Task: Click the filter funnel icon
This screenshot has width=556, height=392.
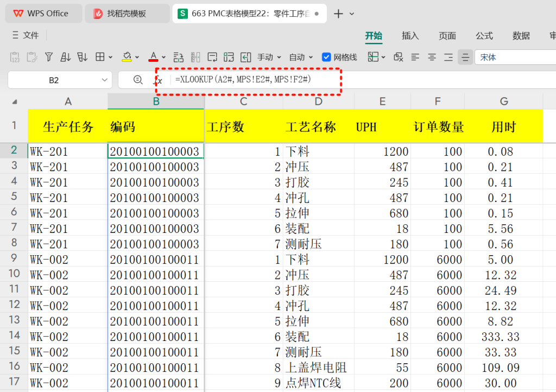Action: point(49,57)
